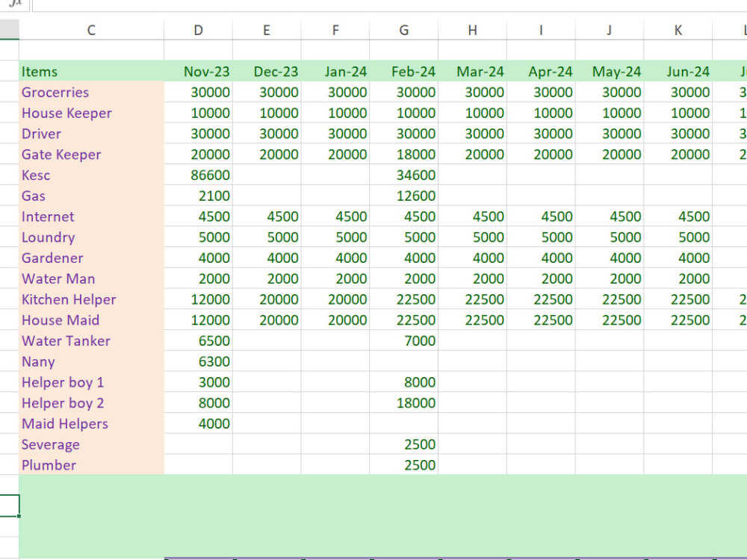Click Plumber Feb-24 value 2500
Image resolution: width=747 pixels, height=560 pixels.
point(404,464)
